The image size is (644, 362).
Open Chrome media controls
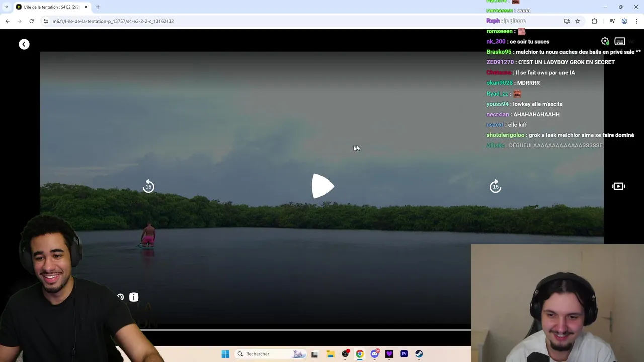click(612, 21)
